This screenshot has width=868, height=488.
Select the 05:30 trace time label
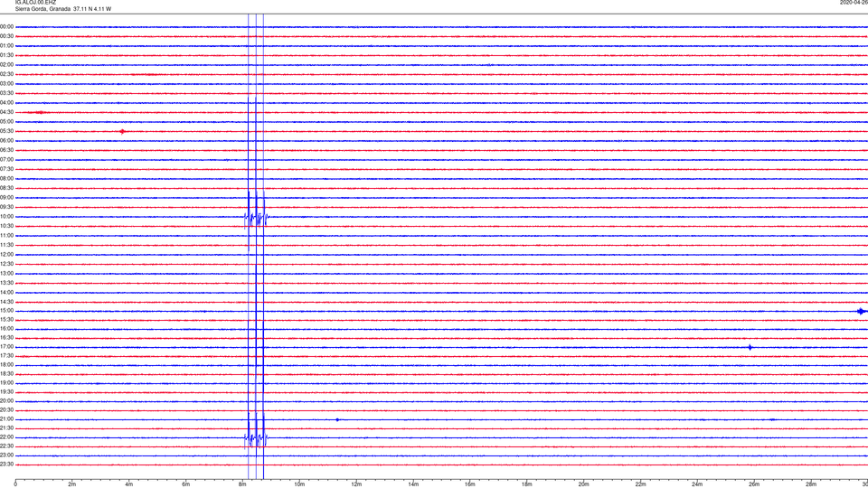pyautogui.click(x=6, y=131)
